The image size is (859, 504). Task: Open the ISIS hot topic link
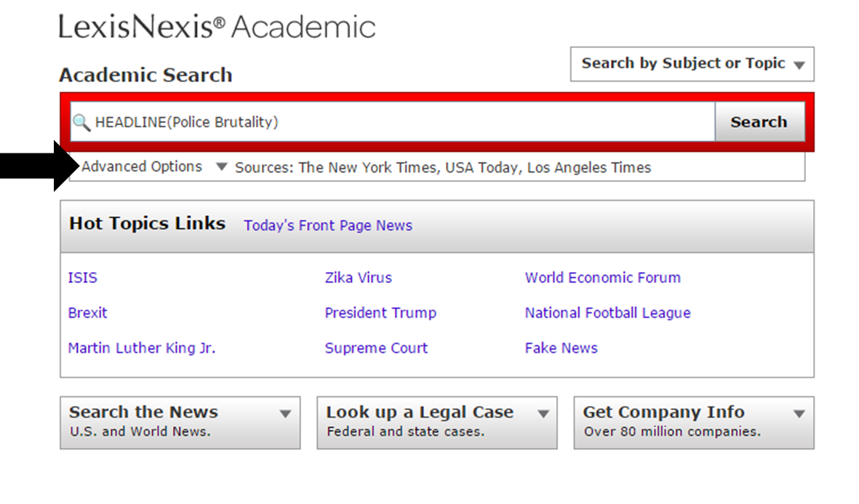(x=83, y=278)
